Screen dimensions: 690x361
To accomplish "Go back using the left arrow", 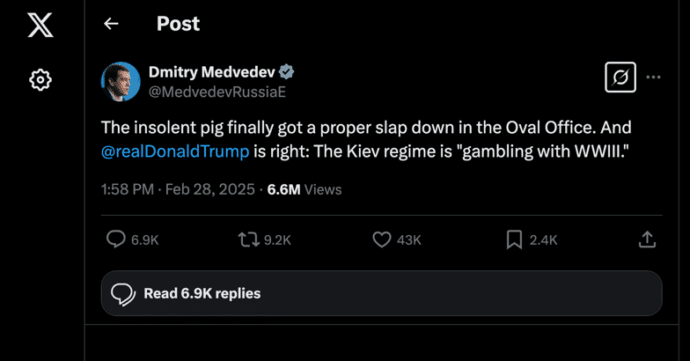I will click(111, 24).
